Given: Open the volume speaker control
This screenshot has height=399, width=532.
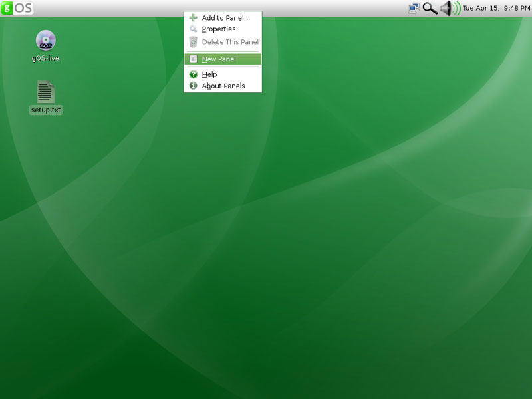Looking at the screenshot, I should (450, 8).
